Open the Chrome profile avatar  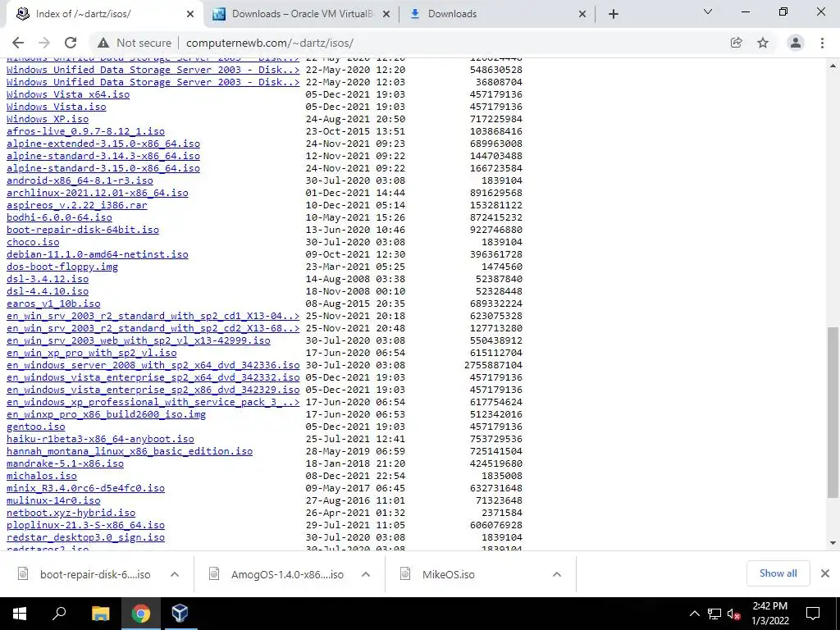pyautogui.click(x=796, y=43)
